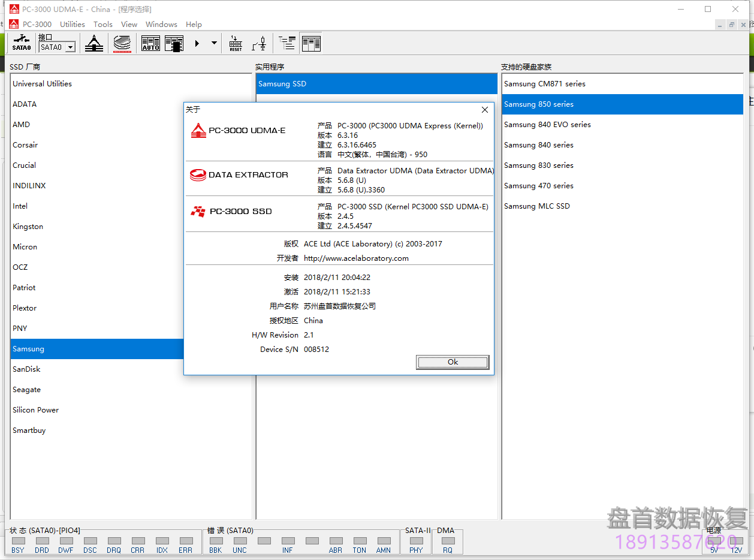Screen dimensions: 754x560
Task: Select Samsung 840 EVO series family
Action: pos(547,125)
